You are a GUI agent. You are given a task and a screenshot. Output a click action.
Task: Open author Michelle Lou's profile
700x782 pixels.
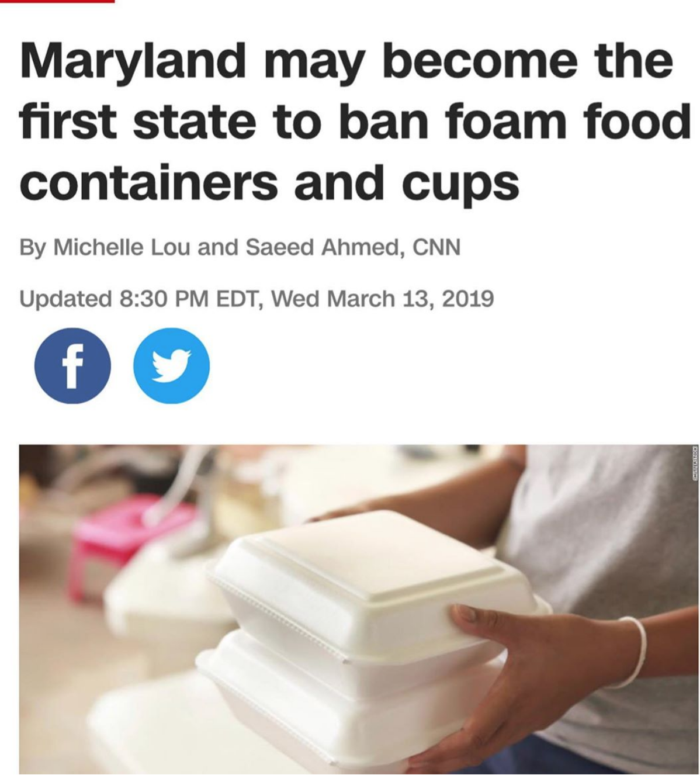click(123, 247)
